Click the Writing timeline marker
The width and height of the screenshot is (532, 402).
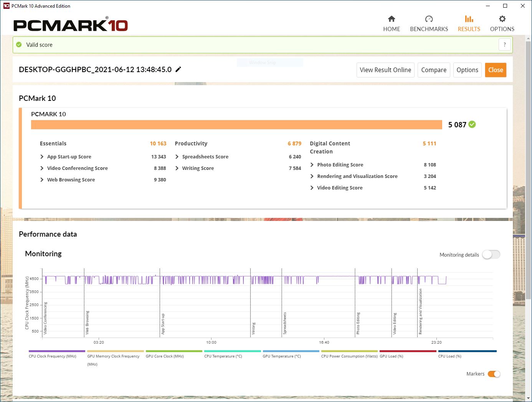(x=253, y=328)
